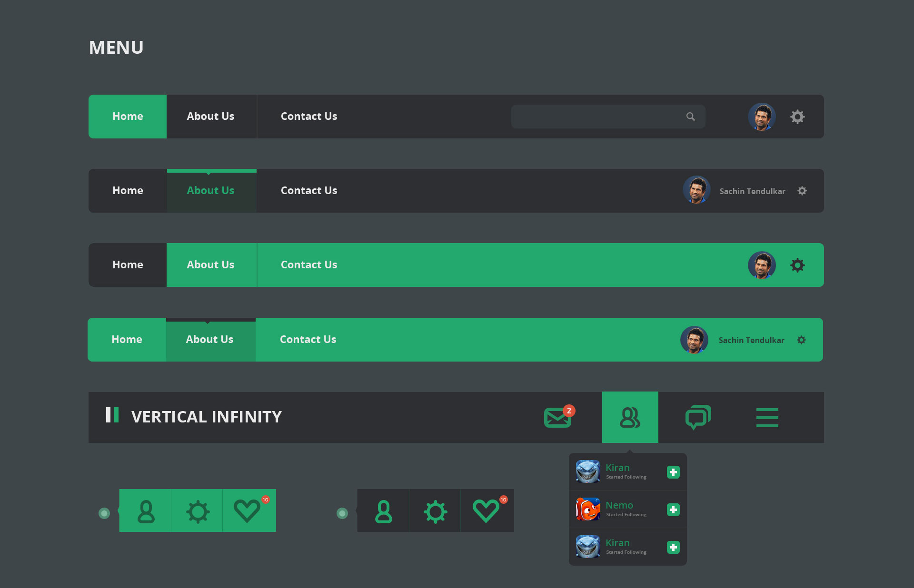Select the highlighted followers icon in Vertical Infinity bar
The image size is (914, 588).
[630, 418]
